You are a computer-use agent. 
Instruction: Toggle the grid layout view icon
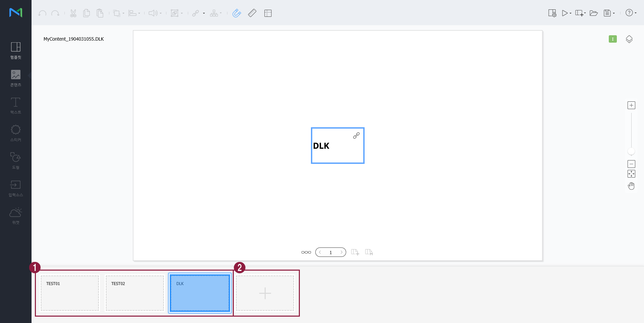(x=268, y=13)
